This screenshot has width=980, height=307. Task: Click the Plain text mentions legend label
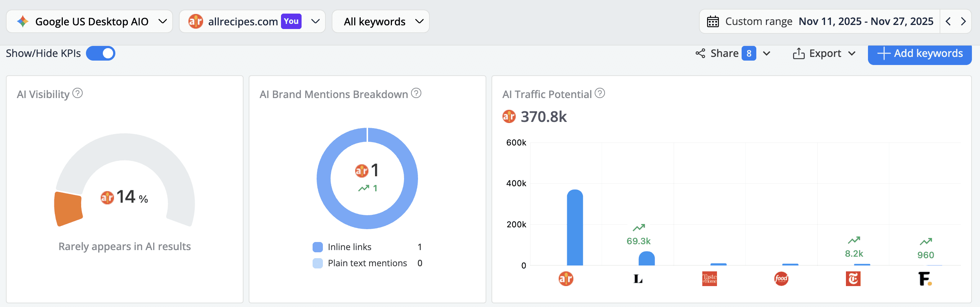point(367,263)
